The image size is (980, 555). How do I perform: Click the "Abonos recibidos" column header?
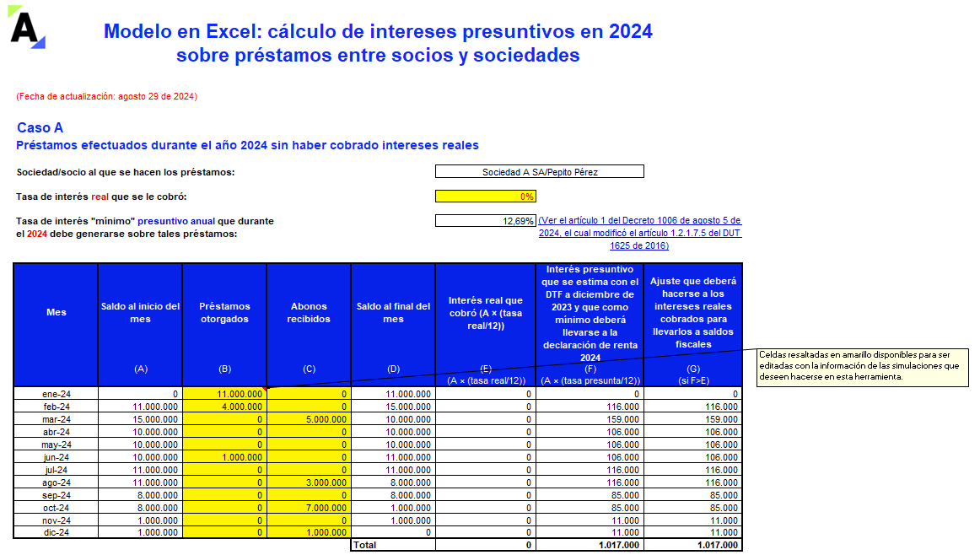pos(309,325)
